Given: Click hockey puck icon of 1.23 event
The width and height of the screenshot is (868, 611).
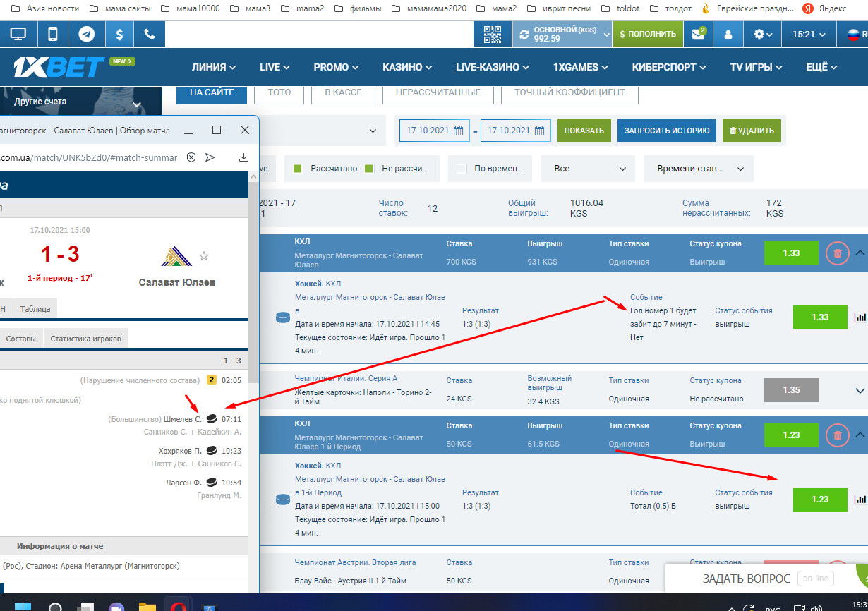Looking at the screenshot, I should coord(282,500).
